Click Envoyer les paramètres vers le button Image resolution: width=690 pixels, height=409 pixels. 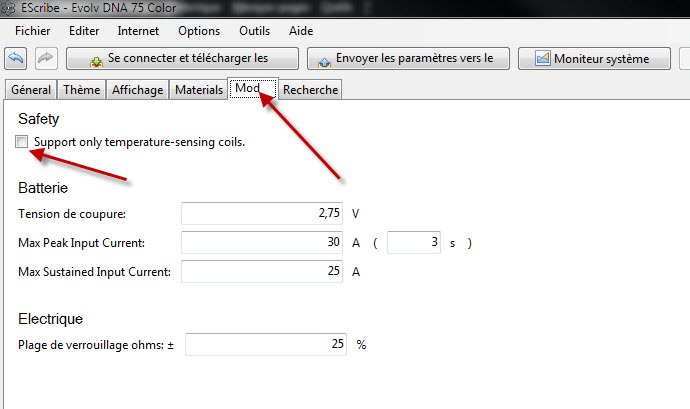click(408, 59)
